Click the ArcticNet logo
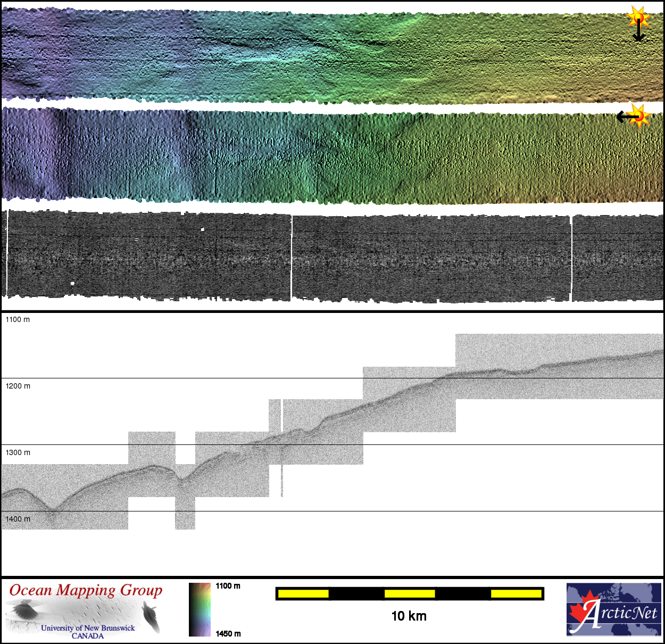Image resolution: width=665 pixels, height=644 pixels. point(613,609)
